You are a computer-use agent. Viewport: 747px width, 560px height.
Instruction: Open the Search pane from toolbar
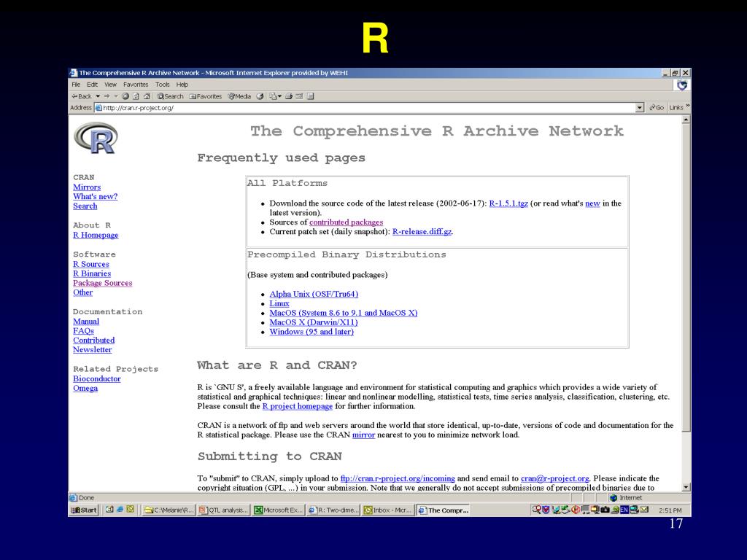click(171, 96)
